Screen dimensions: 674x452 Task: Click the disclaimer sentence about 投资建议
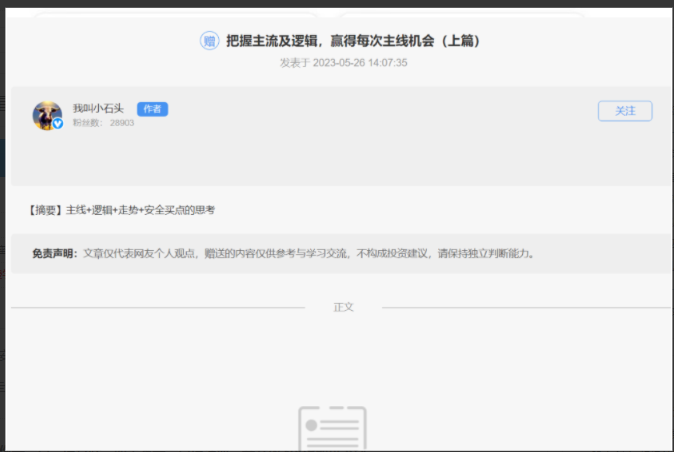click(310, 253)
